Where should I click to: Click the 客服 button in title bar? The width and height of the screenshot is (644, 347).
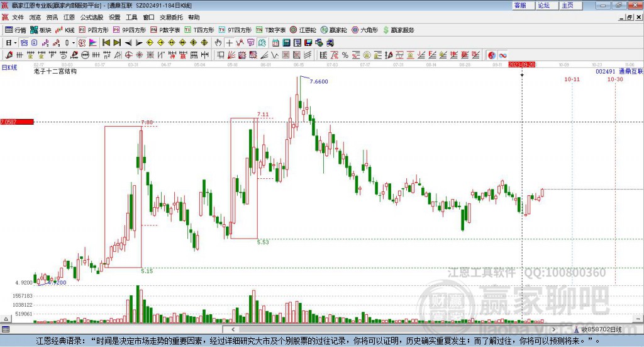pyautogui.click(x=523, y=5)
